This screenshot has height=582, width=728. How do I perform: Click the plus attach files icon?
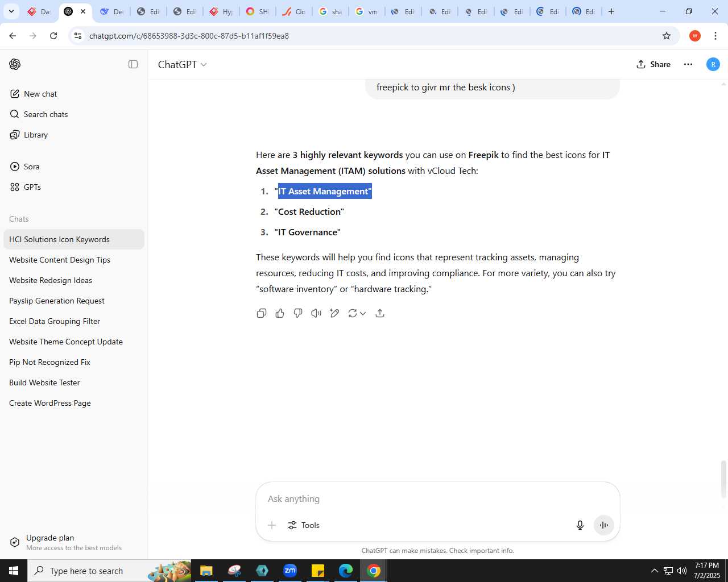[x=272, y=525]
